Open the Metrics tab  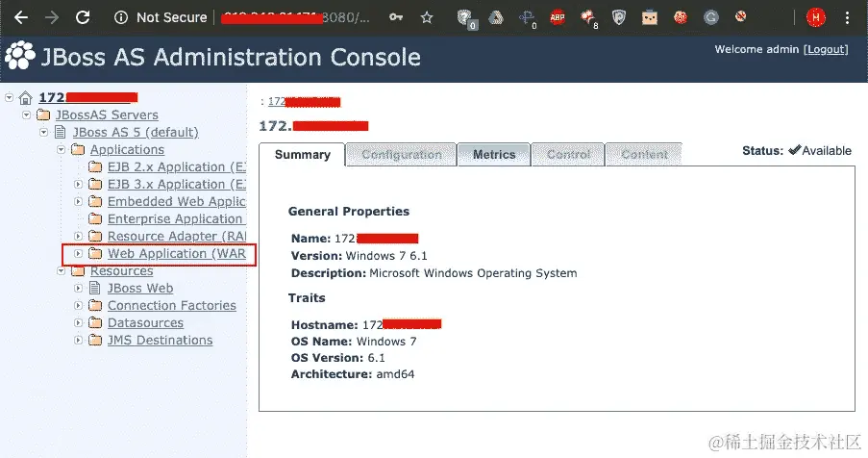pos(494,155)
